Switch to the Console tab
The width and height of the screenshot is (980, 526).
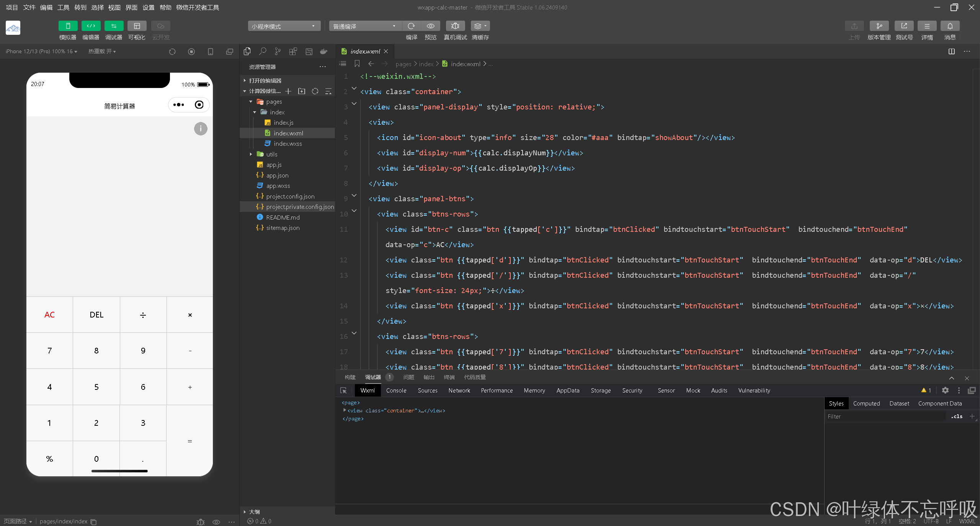396,391
